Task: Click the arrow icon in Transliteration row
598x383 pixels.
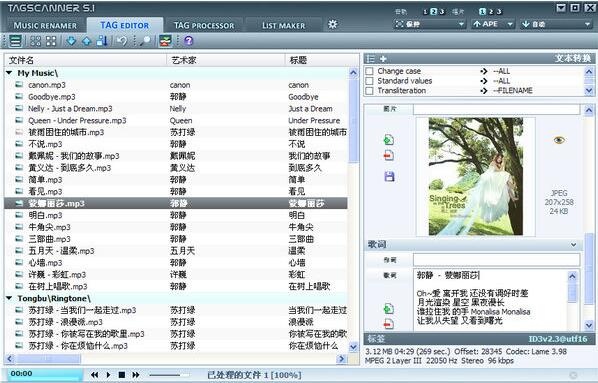Action: coord(484,91)
